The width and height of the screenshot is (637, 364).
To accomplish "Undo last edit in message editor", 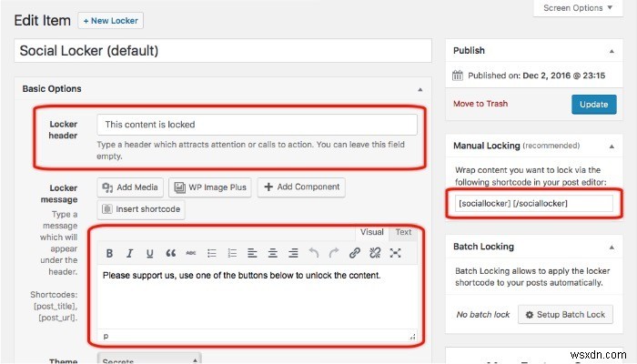I will [314, 254].
